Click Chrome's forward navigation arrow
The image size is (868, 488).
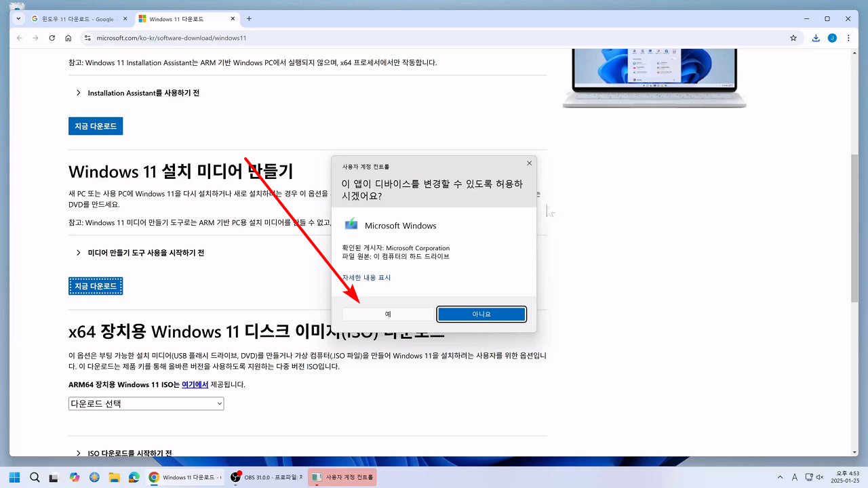tap(35, 38)
